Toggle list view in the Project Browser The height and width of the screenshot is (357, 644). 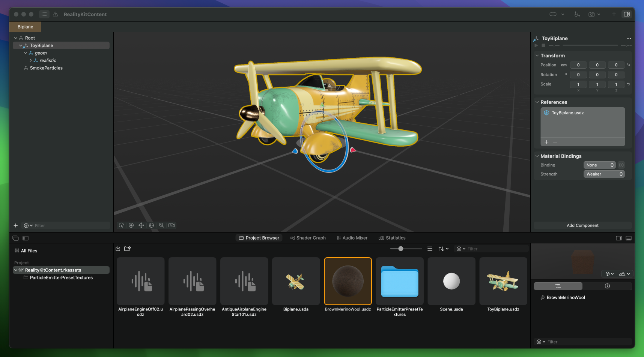(x=429, y=249)
